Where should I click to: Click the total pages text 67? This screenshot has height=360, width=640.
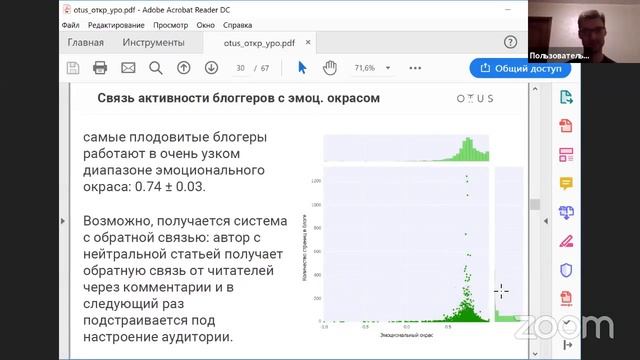265,68
